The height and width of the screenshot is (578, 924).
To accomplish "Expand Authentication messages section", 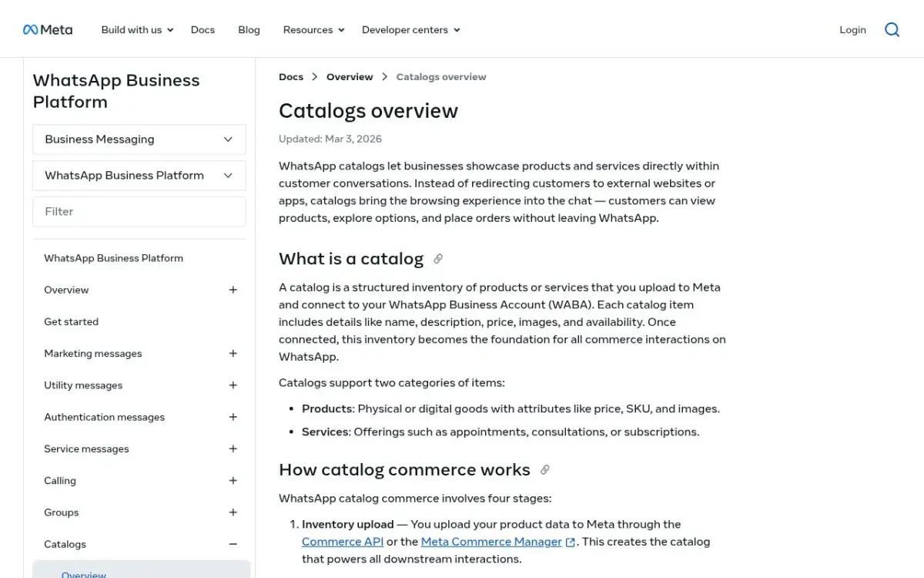I will (x=233, y=417).
